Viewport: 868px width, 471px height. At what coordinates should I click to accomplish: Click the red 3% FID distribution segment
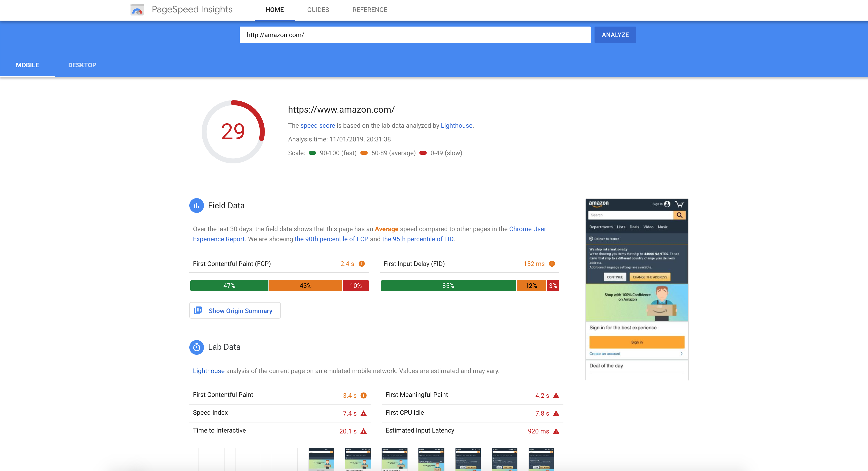553,286
